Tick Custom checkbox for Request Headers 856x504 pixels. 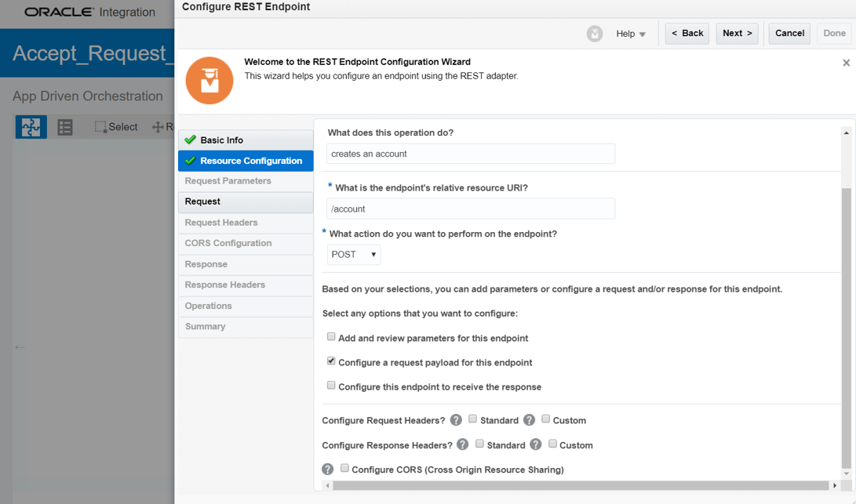(x=545, y=419)
